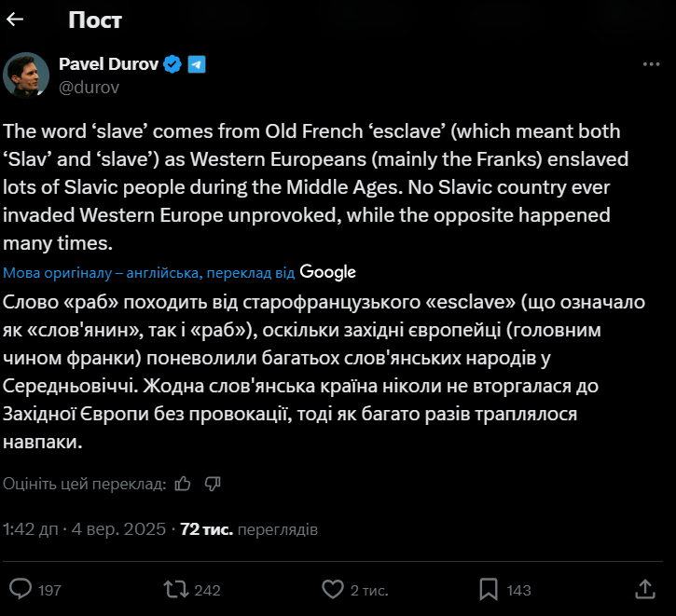This screenshot has height=616, width=676.
Task: Open the post timestamp 1:42 дп
Action: pyautogui.click(x=33, y=529)
